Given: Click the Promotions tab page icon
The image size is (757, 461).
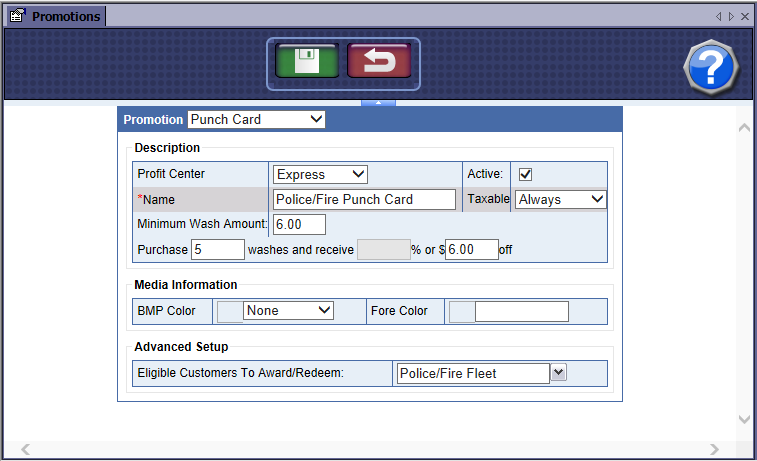Looking at the screenshot, I should pos(16,16).
